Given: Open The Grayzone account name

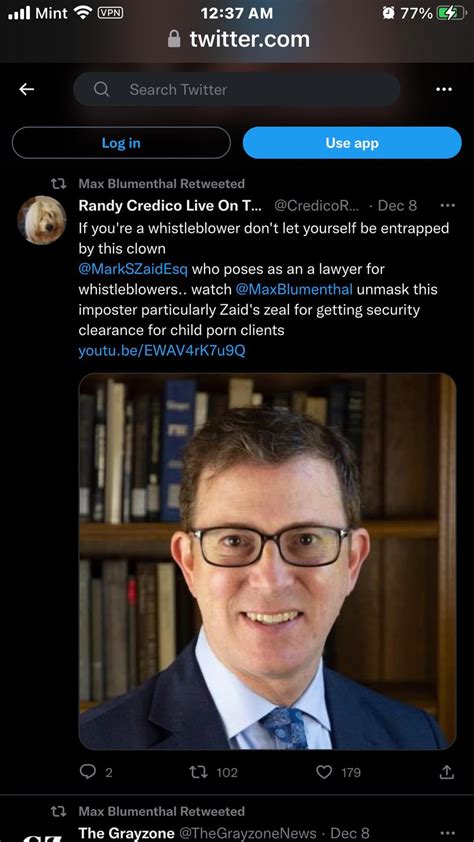Looking at the screenshot, I should pos(127,833).
